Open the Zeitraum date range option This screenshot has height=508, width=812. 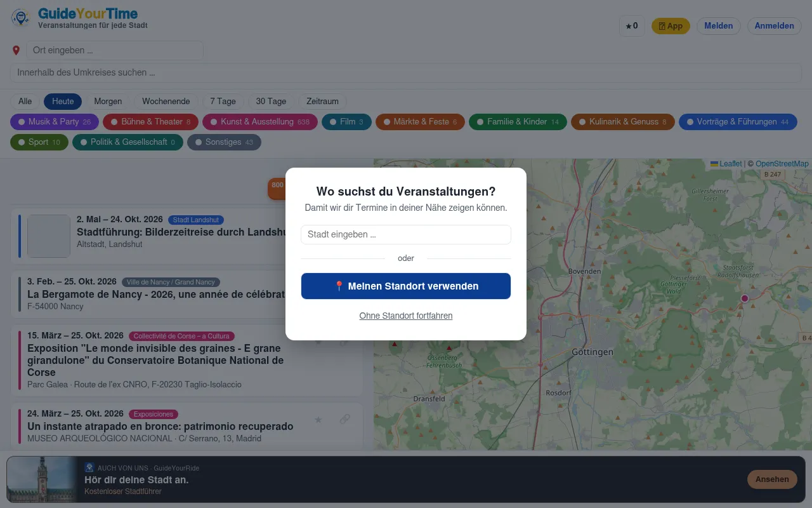click(322, 102)
